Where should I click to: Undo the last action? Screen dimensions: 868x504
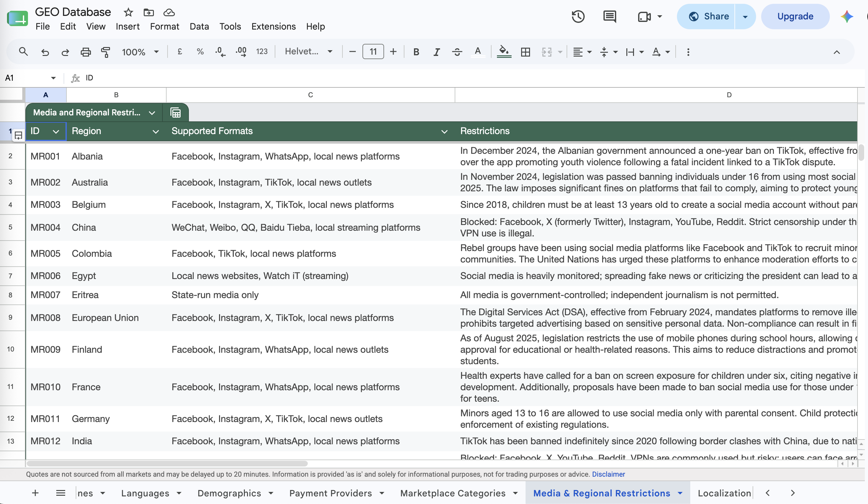45,52
